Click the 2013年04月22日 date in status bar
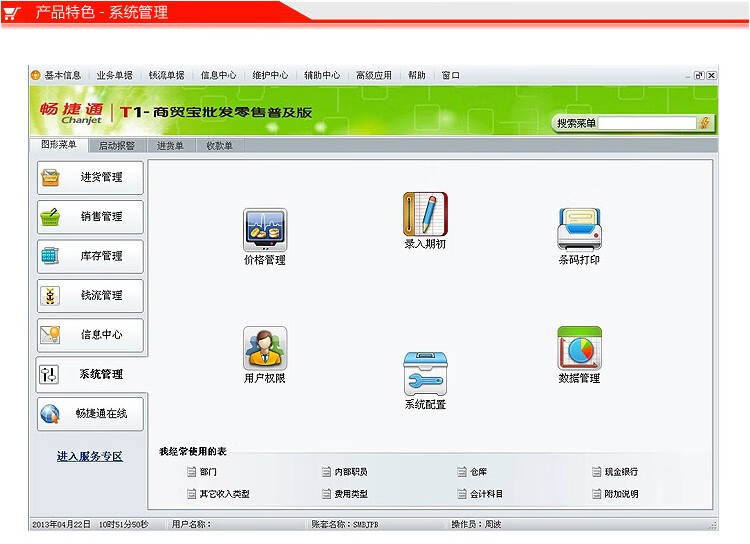The height and width of the screenshot is (544, 750). tap(61, 524)
